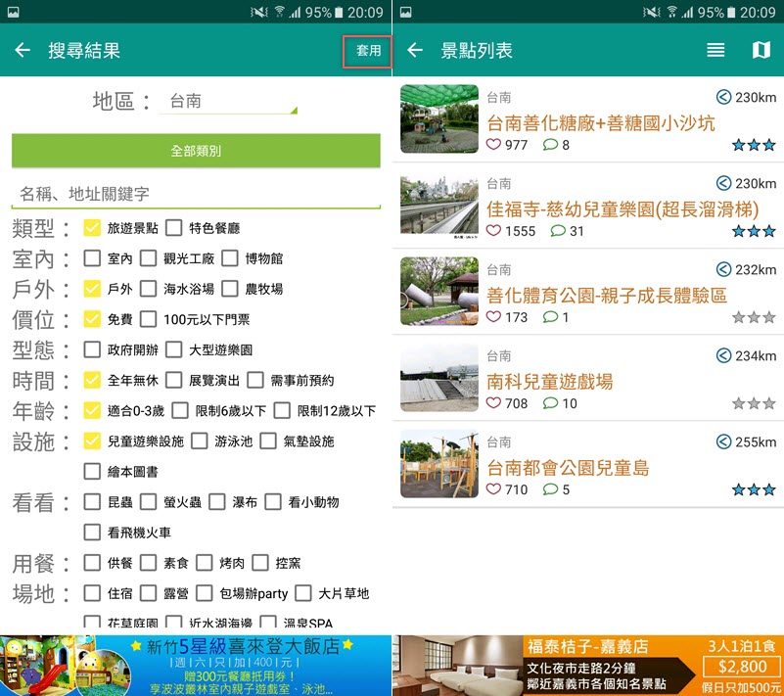Tap thumbnail of 台南善化糖廠 sandpit
Screen dimensions: 784x696
[439, 118]
